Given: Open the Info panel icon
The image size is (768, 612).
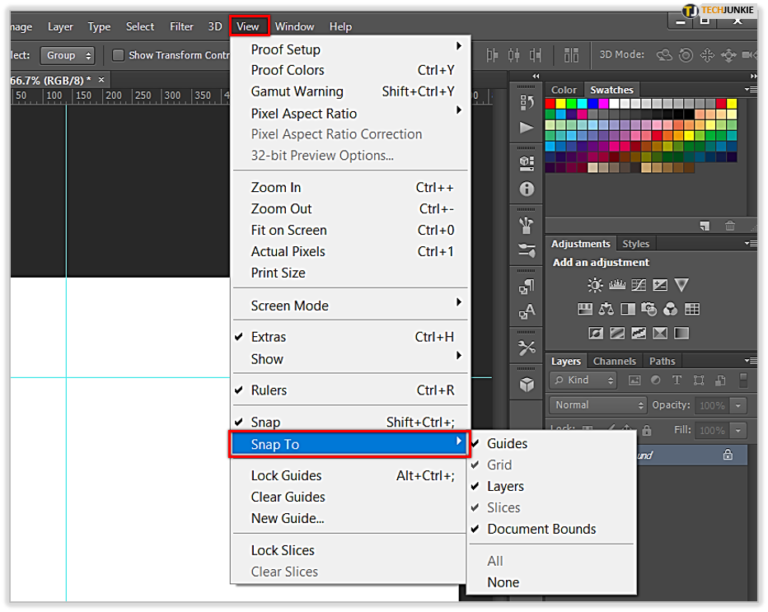Looking at the screenshot, I should 527,189.
